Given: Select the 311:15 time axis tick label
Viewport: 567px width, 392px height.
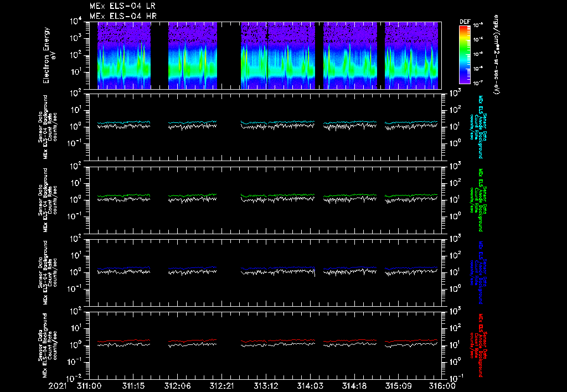Looking at the screenshot, I should point(133,385).
